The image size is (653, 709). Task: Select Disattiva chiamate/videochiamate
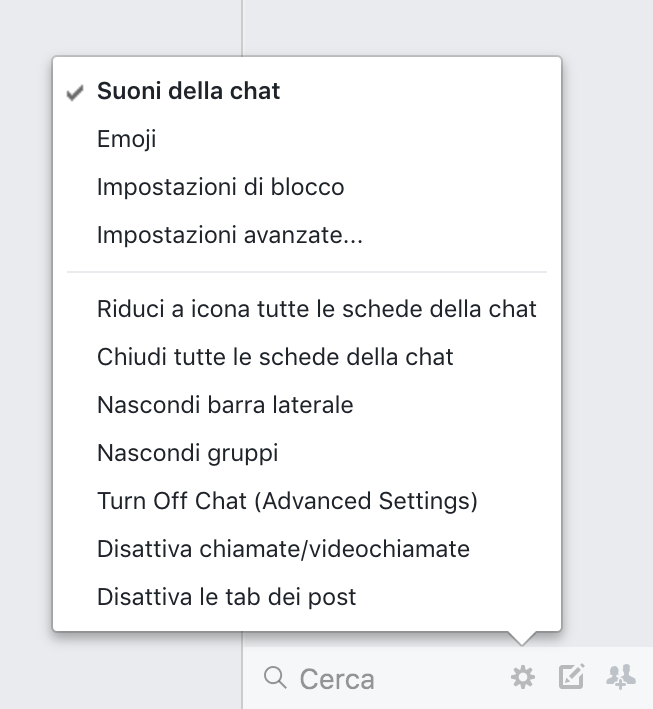pyautogui.click(x=283, y=549)
